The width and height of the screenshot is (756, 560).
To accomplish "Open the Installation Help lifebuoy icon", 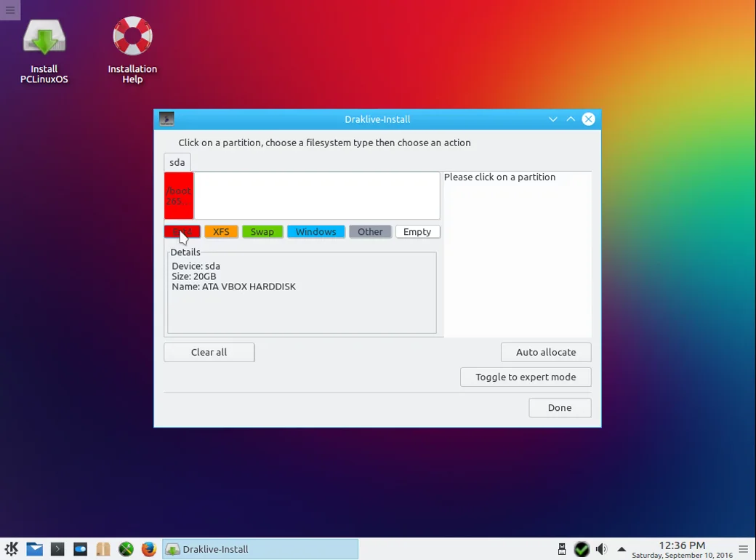I will point(132,51).
